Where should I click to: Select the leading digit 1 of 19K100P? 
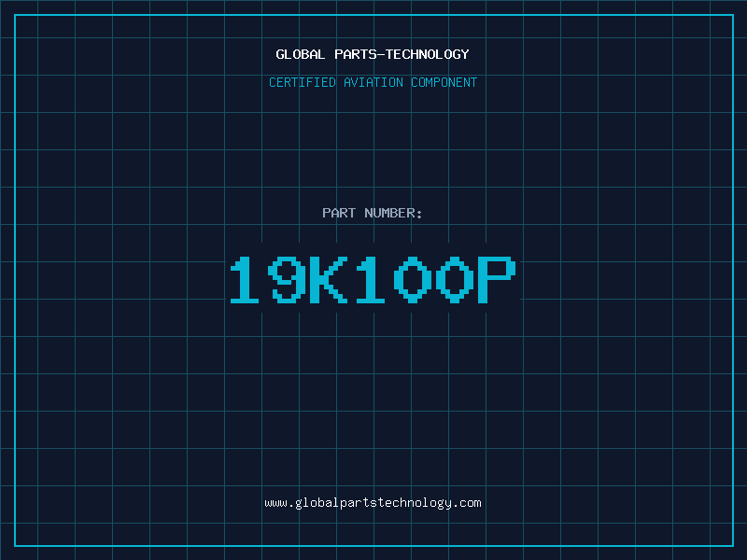coord(245,279)
